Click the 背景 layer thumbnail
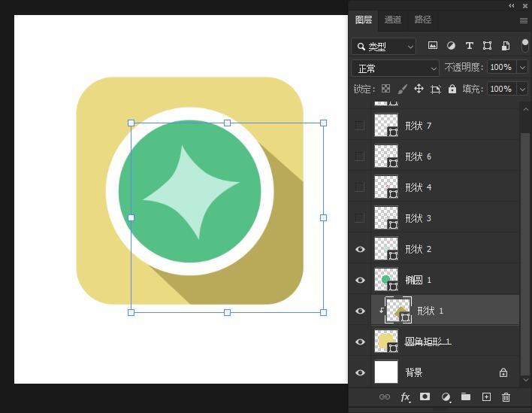This screenshot has height=413, width=532. tap(386, 372)
